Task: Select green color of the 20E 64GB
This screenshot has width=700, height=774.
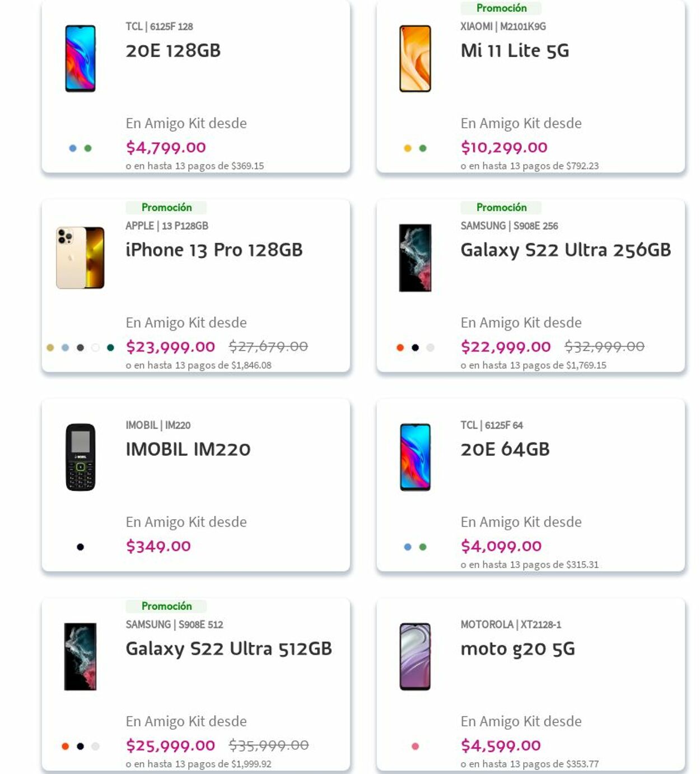Action: click(x=423, y=547)
